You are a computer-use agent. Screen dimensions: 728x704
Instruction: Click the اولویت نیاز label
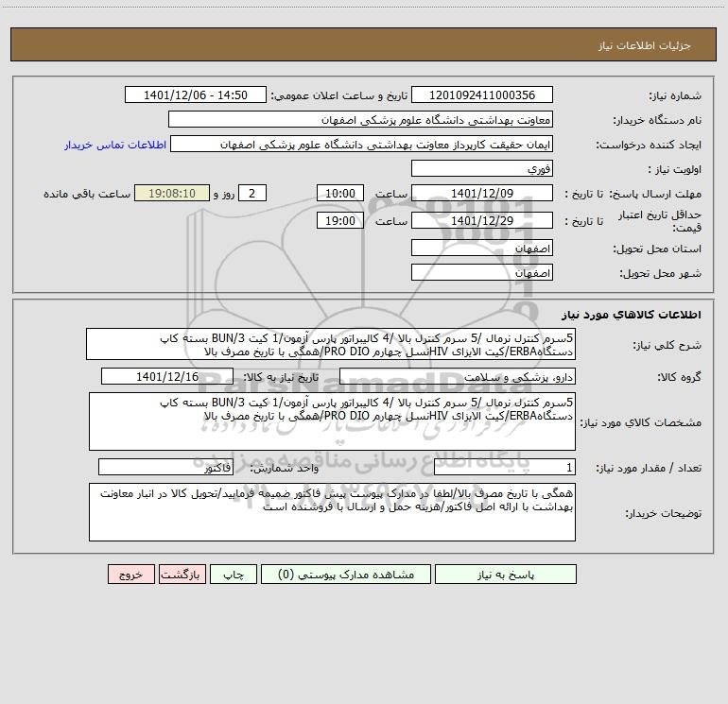(x=675, y=170)
